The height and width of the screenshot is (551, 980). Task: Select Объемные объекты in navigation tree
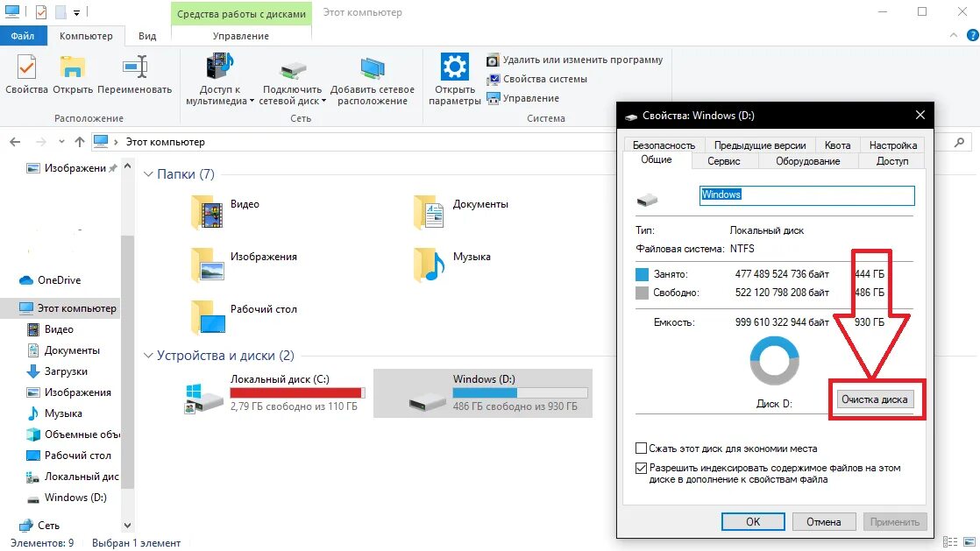(x=73, y=434)
